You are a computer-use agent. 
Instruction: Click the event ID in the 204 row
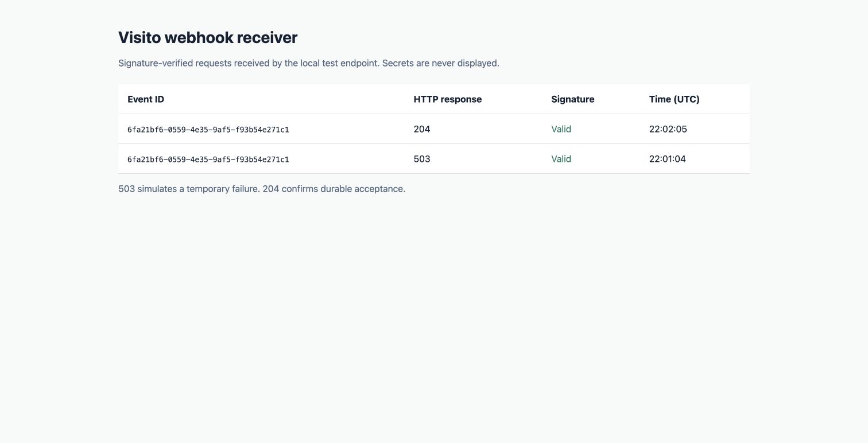point(208,130)
